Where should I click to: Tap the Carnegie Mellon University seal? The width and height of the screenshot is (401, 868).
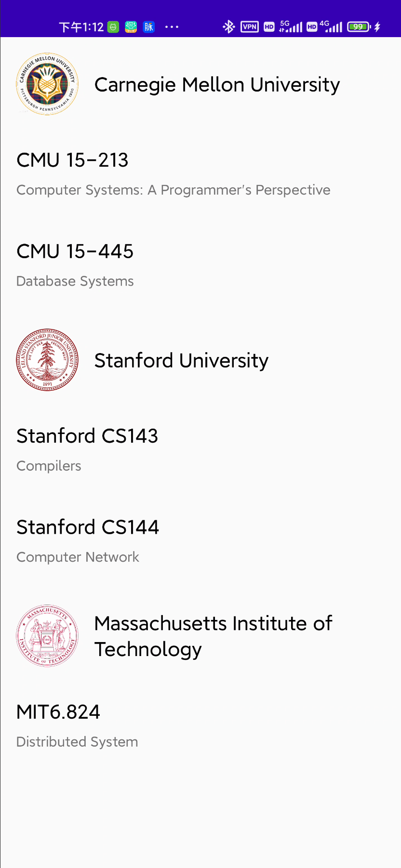click(x=47, y=84)
